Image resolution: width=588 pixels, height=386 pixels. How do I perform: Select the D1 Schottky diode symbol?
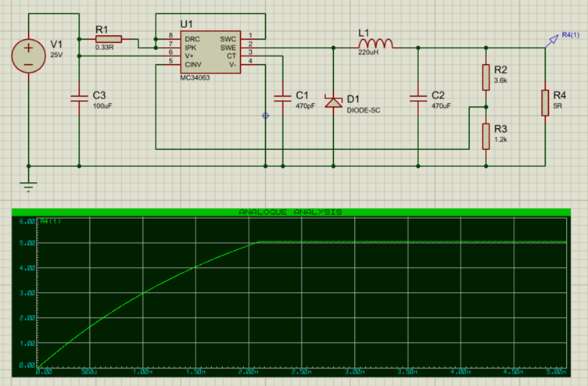[333, 102]
